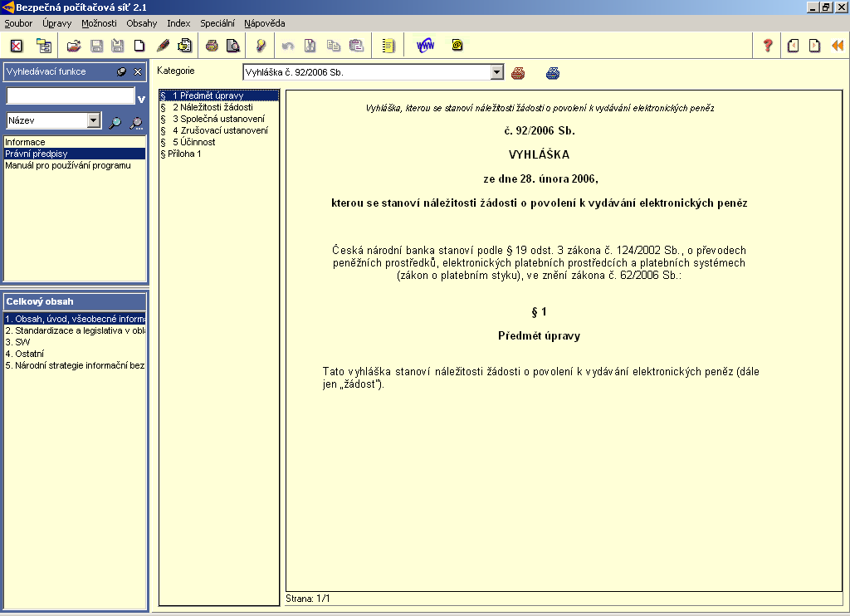Click the search text input field
Image resolution: width=850 pixels, height=616 pixels.
point(71,96)
